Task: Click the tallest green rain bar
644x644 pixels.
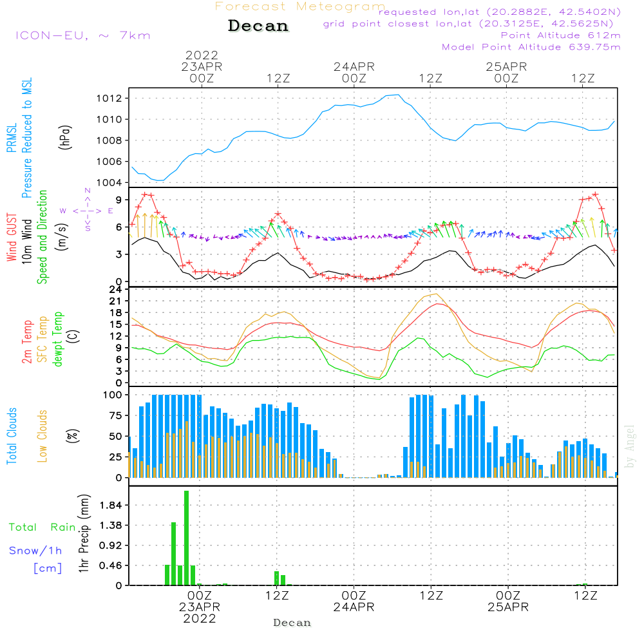Action: pyautogui.click(x=187, y=538)
